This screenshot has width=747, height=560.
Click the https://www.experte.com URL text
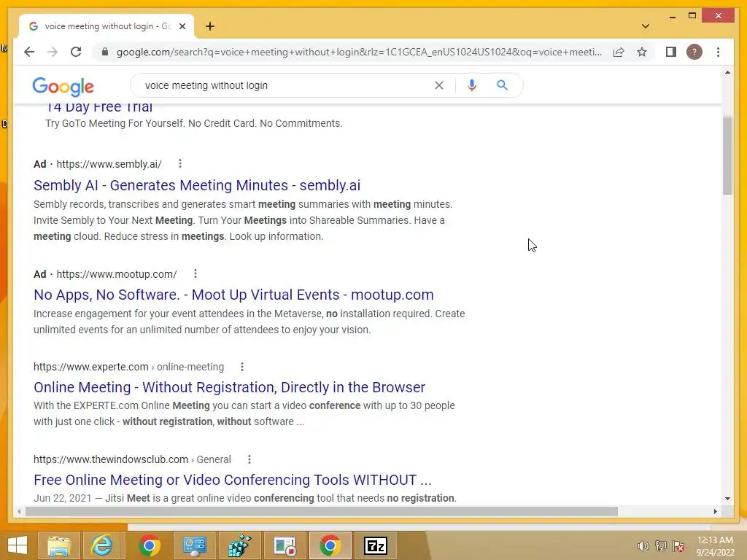coord(91,367)
